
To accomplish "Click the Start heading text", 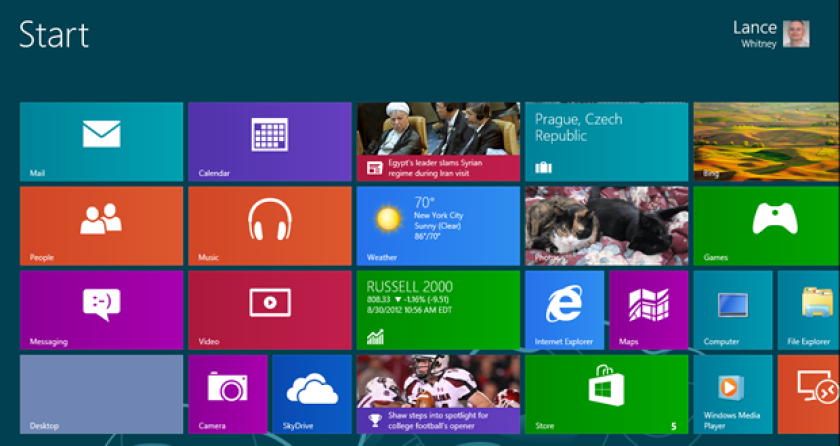I will click(x=54, y=35).
